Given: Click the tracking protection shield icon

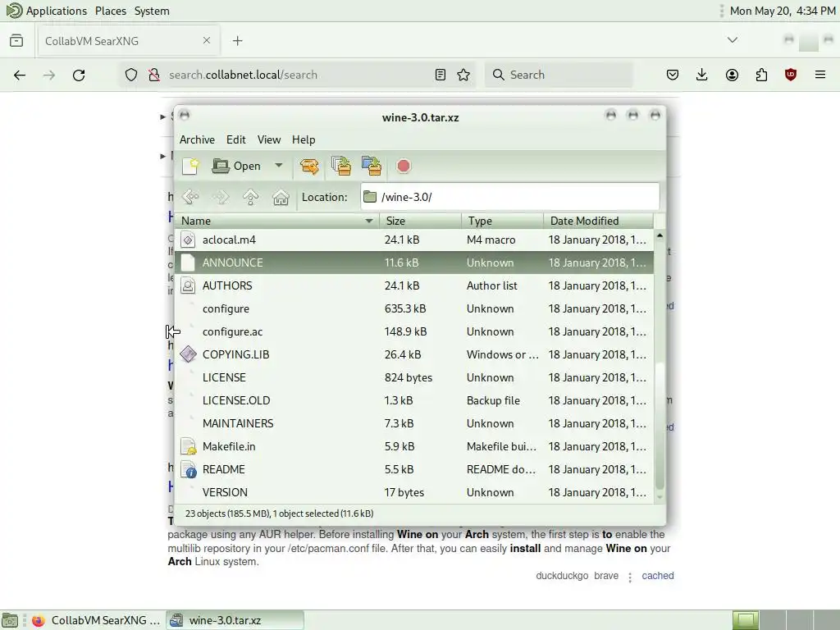Looking at the screenshot, I should click(130, 75).
